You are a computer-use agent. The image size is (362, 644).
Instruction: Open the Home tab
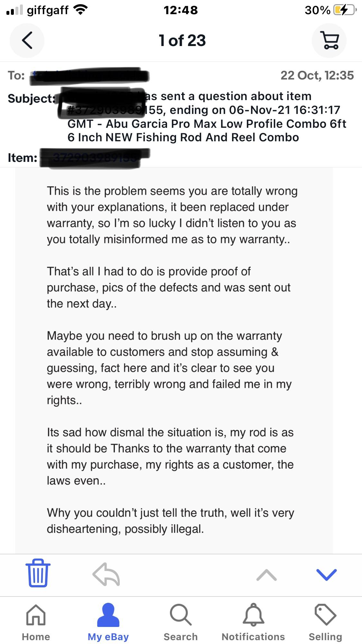click(x=36, y=622)
